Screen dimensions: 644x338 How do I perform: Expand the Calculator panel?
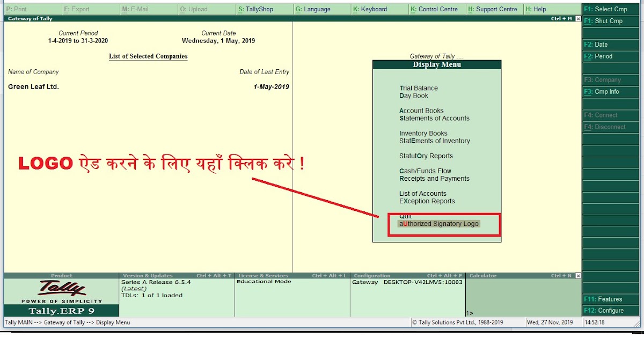click(482, 275)
